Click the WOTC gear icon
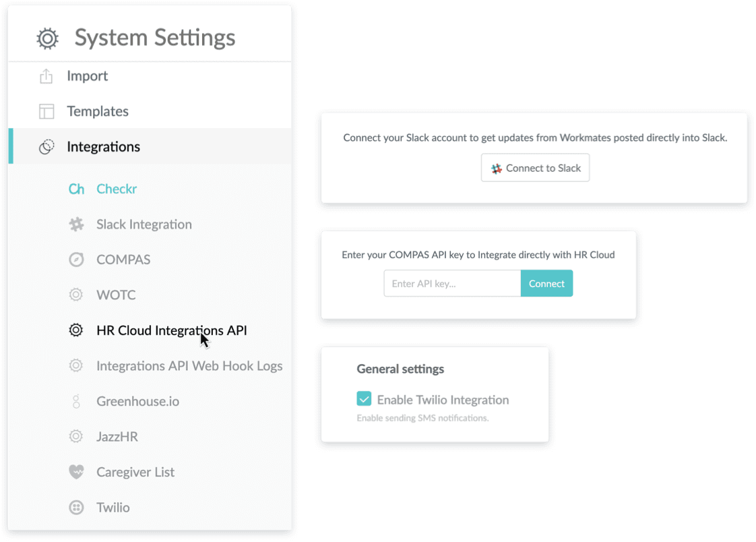The width and height of the screenshot is (756, 542). pyautogui.click(x=76, y=295)
